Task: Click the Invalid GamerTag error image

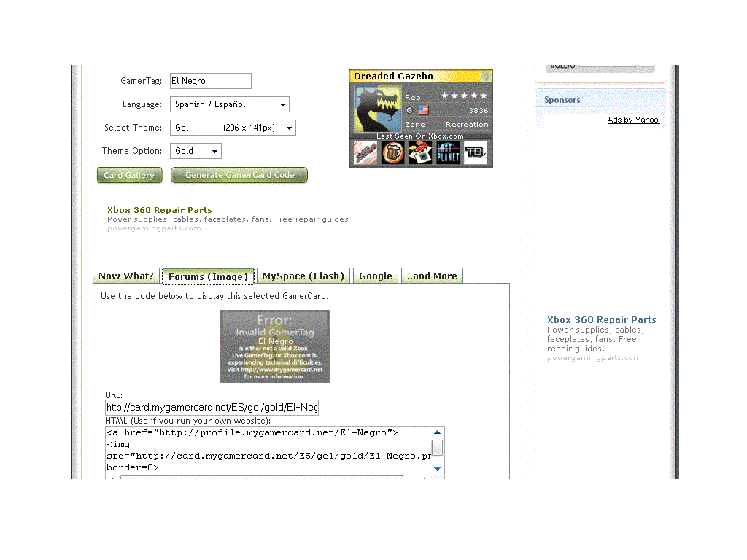Action: click(x=275, y=346)
